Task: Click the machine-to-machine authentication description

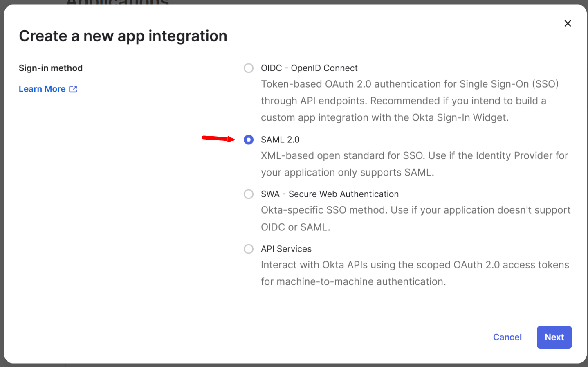Action: pos(415,273)
